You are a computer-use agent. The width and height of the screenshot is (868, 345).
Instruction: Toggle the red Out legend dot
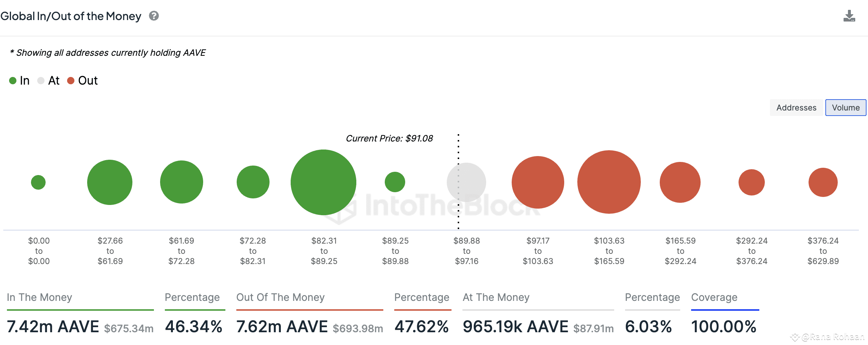(x=71, y=81)
